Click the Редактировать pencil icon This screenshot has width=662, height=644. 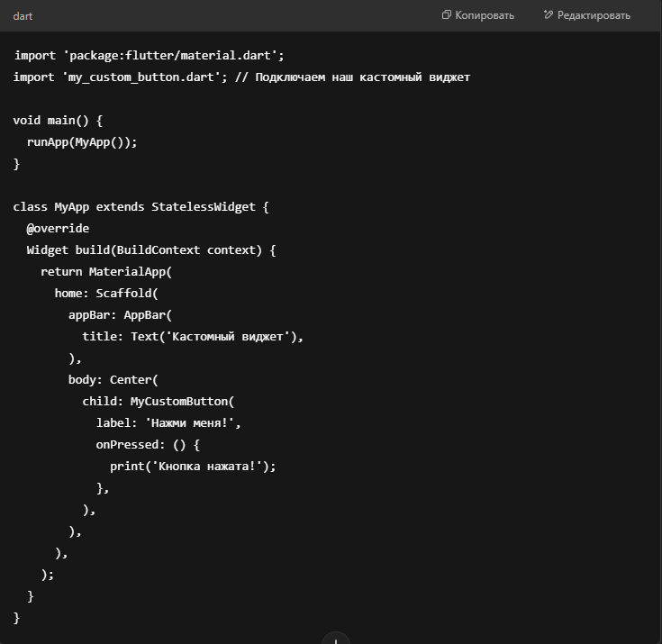point(548,15)
